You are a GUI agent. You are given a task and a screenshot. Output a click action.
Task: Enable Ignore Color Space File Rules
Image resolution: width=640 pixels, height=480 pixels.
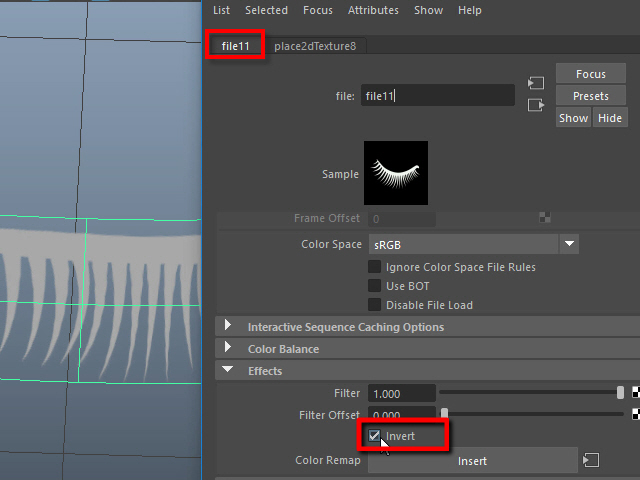click(x=375, y=267)
